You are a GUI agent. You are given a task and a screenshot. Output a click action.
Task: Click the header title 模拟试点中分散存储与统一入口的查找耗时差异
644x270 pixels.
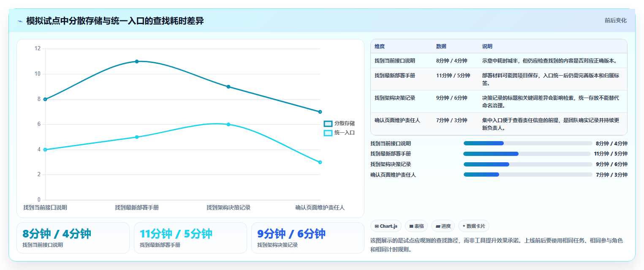[x=115, y=21]
